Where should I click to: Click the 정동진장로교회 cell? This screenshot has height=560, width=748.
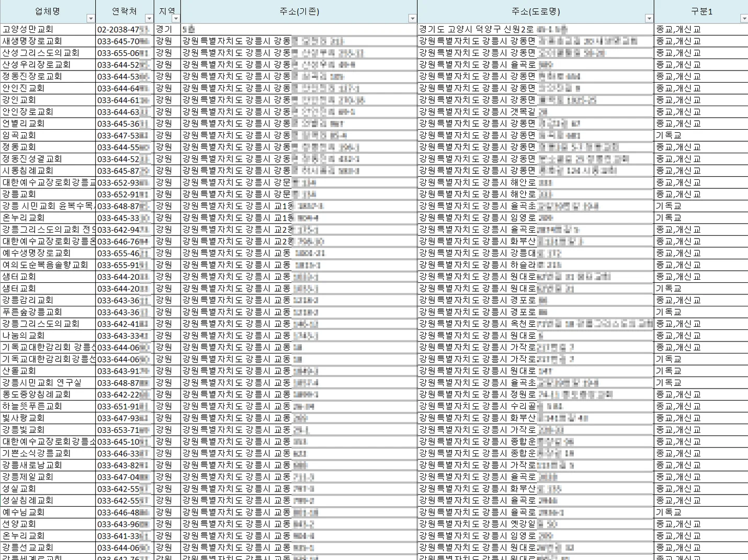[x=48, y=76]
